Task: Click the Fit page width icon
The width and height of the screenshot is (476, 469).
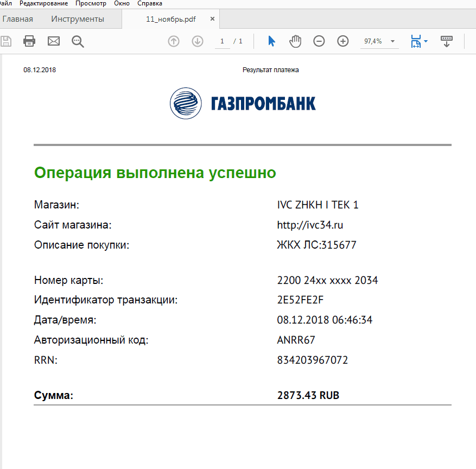Action: [416, 41]
